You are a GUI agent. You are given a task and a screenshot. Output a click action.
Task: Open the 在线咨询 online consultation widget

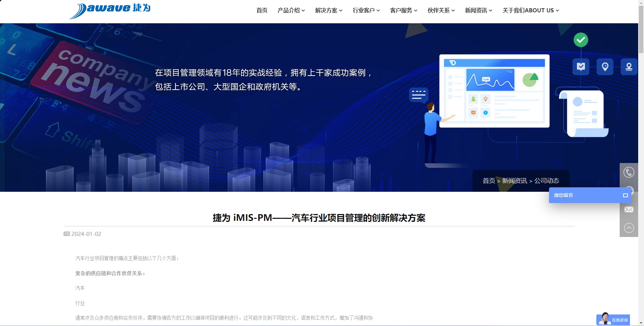(613, 319)
